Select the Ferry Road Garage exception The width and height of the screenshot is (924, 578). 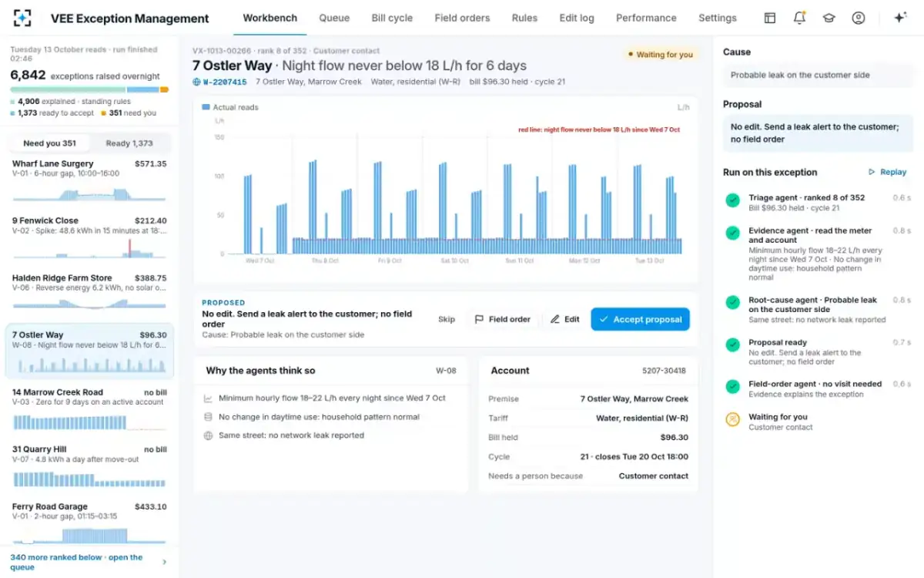89,523
